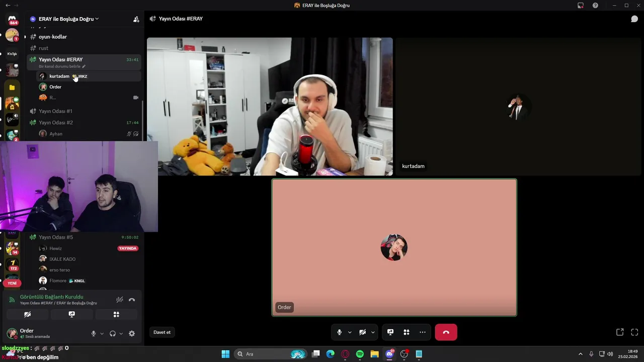
Task: Open camera options arrow in call bar
Action: 373,332
